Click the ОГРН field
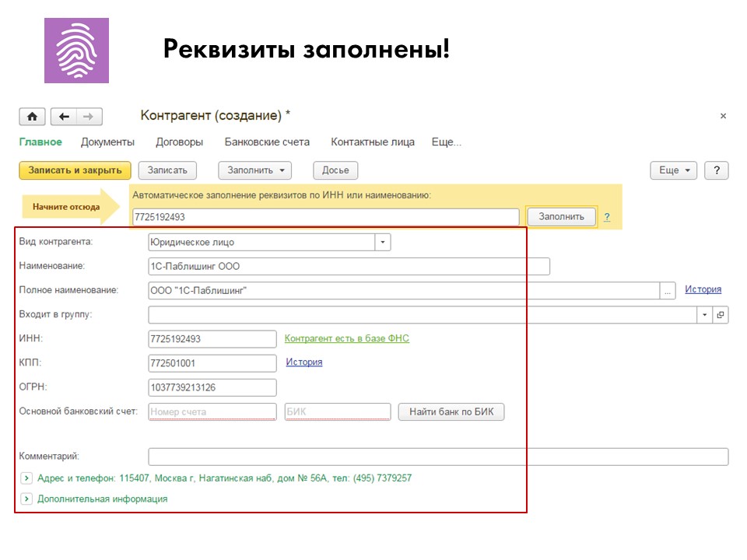This screenshot has width=747, height=560. click(212, 387)
